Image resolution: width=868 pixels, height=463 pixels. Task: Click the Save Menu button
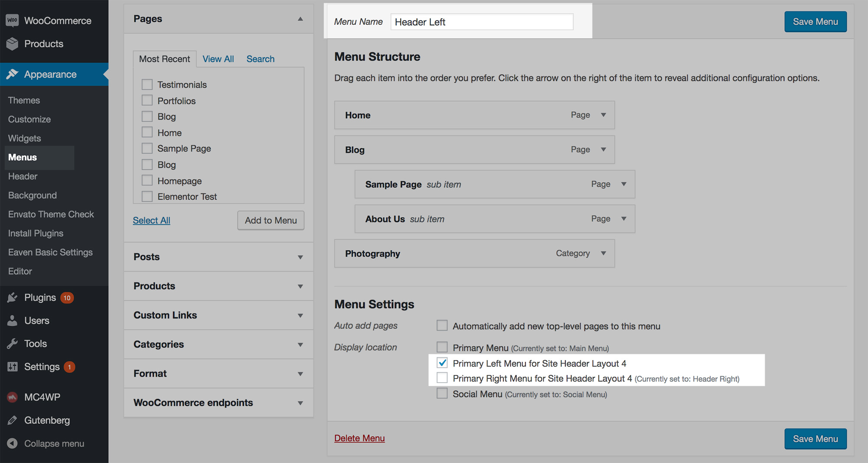[x=815, y=21]
